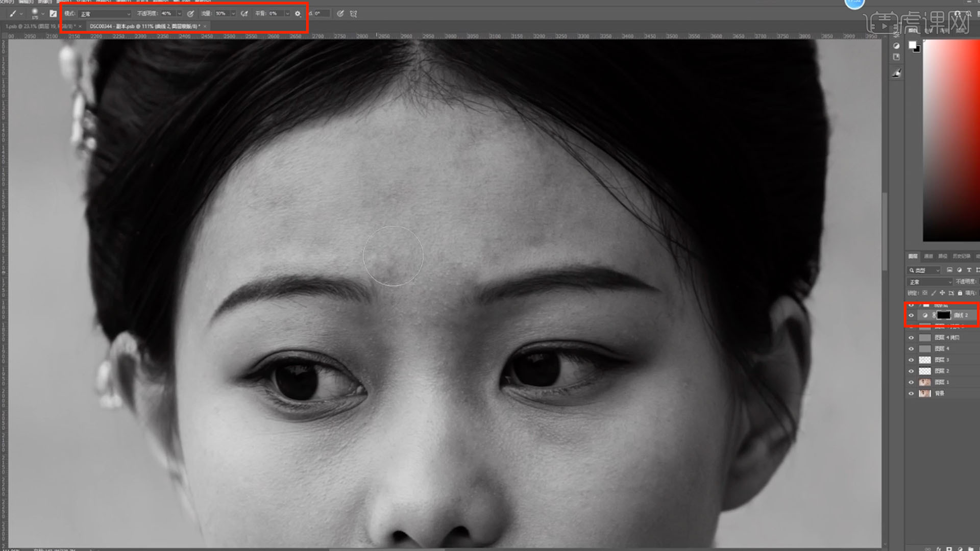The height and width of the screenshot is (551, 980).
Task: Click lock all padlock icon in layers
Action: (x=960, y=293)
